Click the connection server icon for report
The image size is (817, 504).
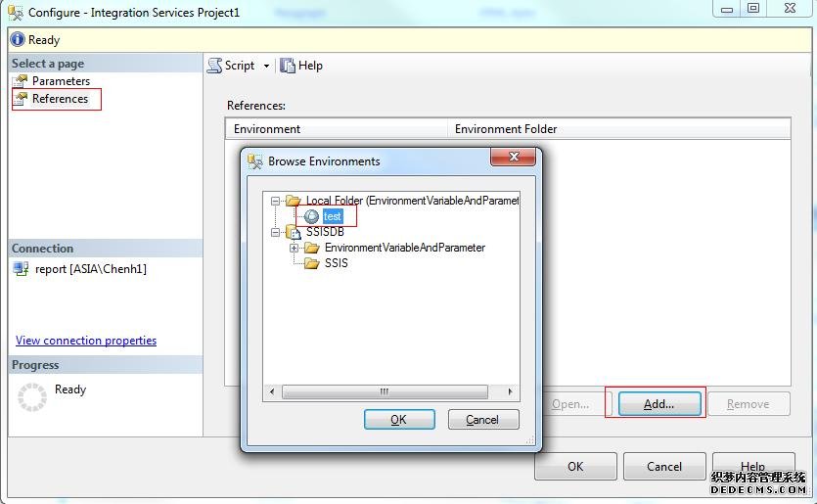point(21,269)
